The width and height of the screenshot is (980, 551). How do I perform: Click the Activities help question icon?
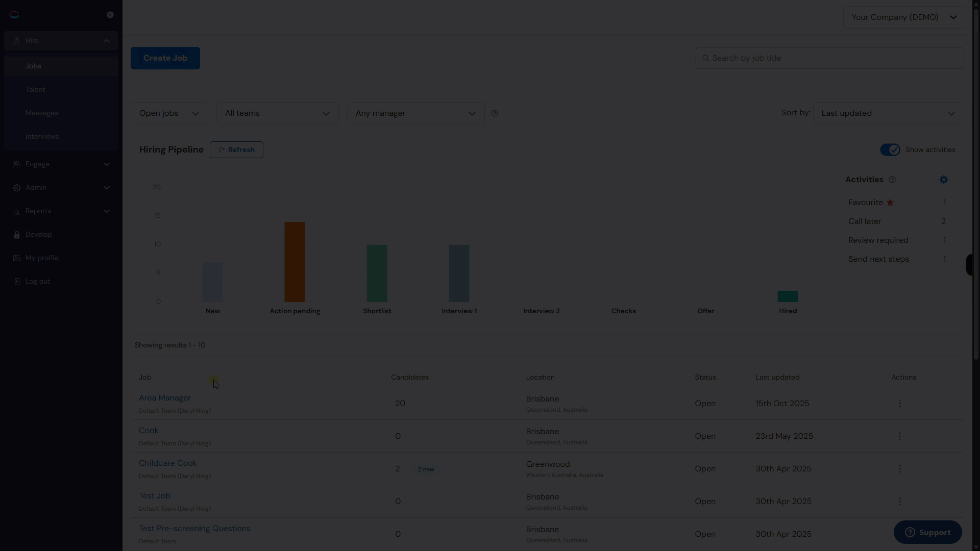click(892, 180)
